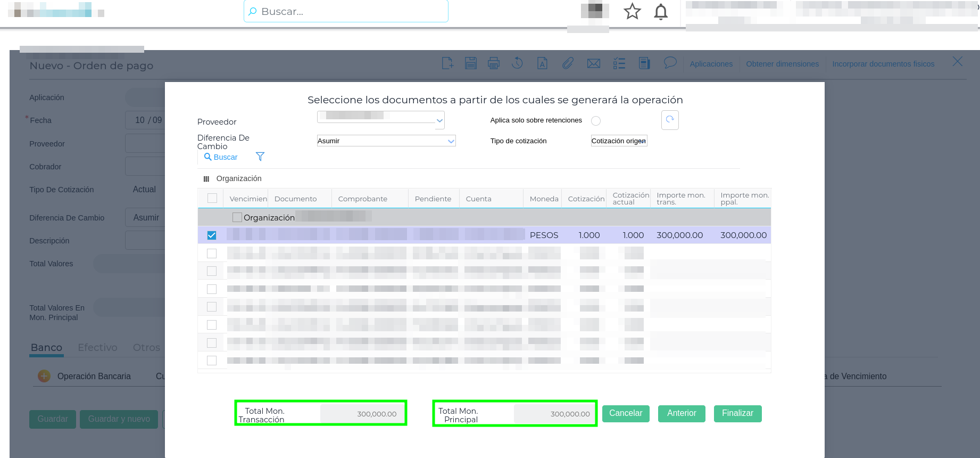Switch to the Otros tab
This screenshot has height=458, width=980.
click(x=146, y=348)
